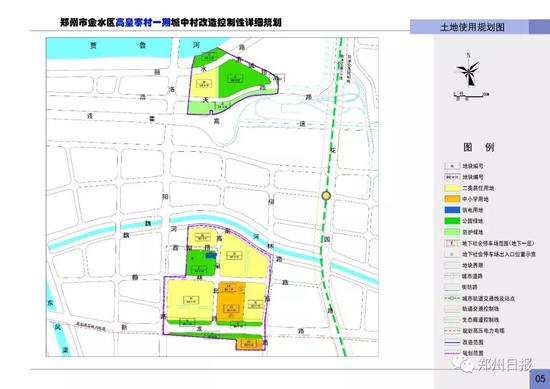Screen dimensions: 550x389
Task: Click the red dashed power cable legend symbol
Action: tap(452, 330)
